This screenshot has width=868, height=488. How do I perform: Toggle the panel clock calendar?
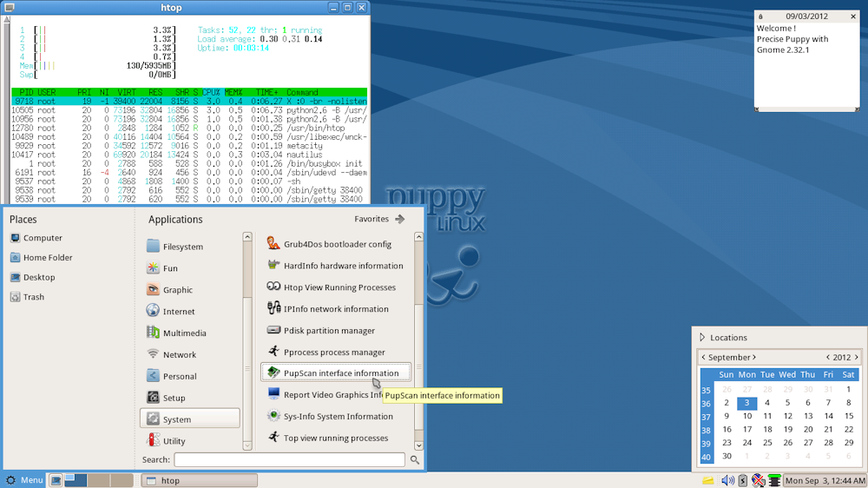825,481
